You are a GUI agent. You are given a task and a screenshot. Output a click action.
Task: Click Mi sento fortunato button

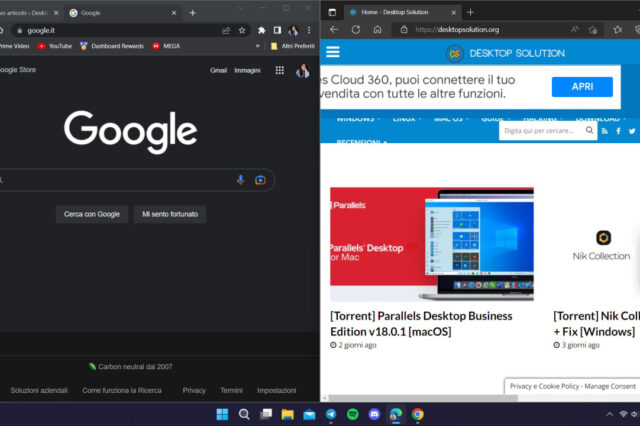coord(170,214)
